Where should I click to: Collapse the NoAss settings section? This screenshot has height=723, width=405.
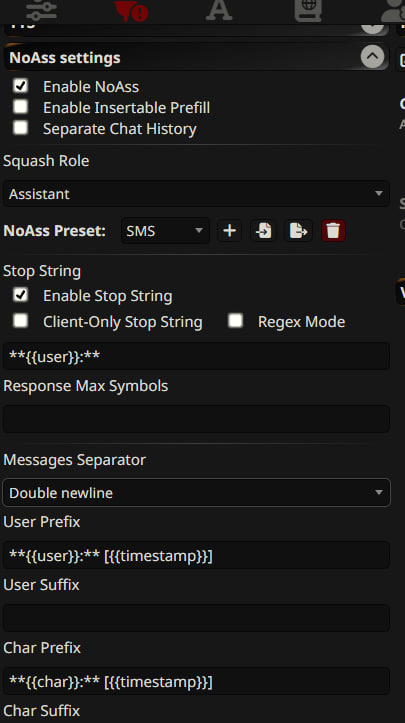(x=372, y=57)
